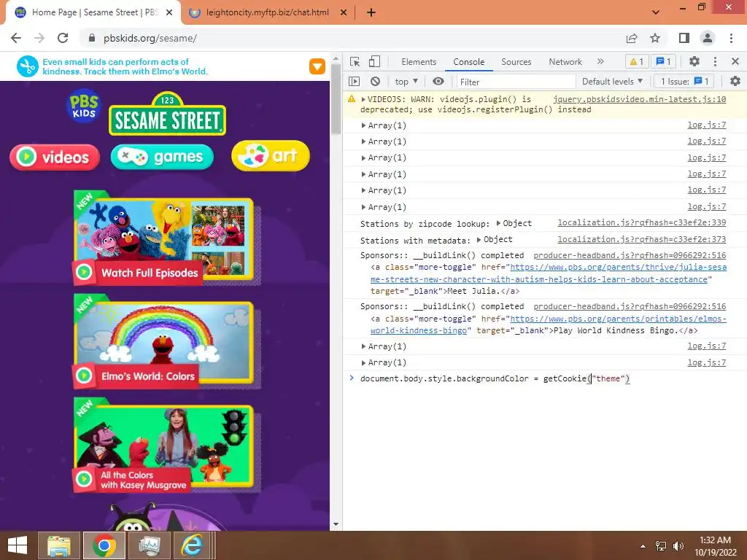Bookmark this page with star icon
This screenshot has width=747, height=560.
coord(655,38)
